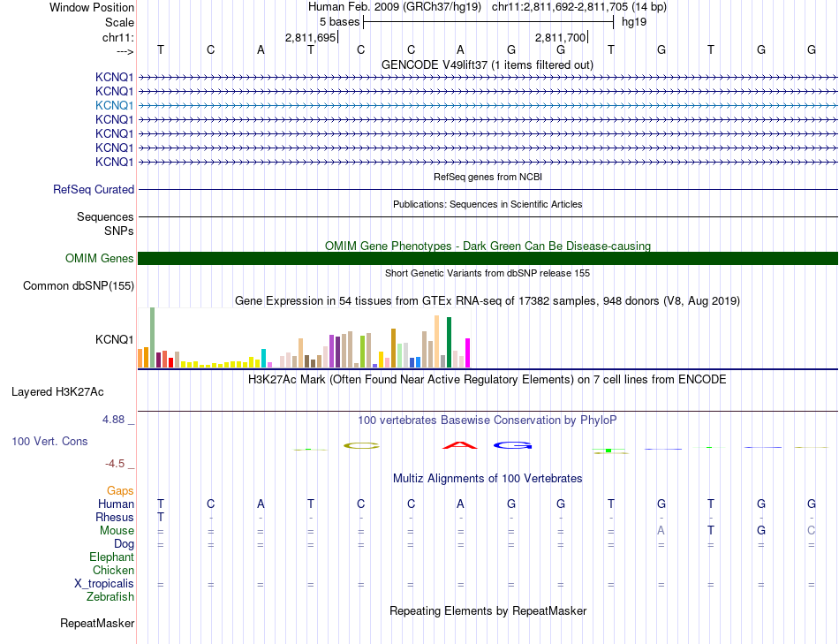The width and height of the screenshot is (839, 644).
Task: Open OMIM Gene Phenotypes track title
Action: (488, 246)
